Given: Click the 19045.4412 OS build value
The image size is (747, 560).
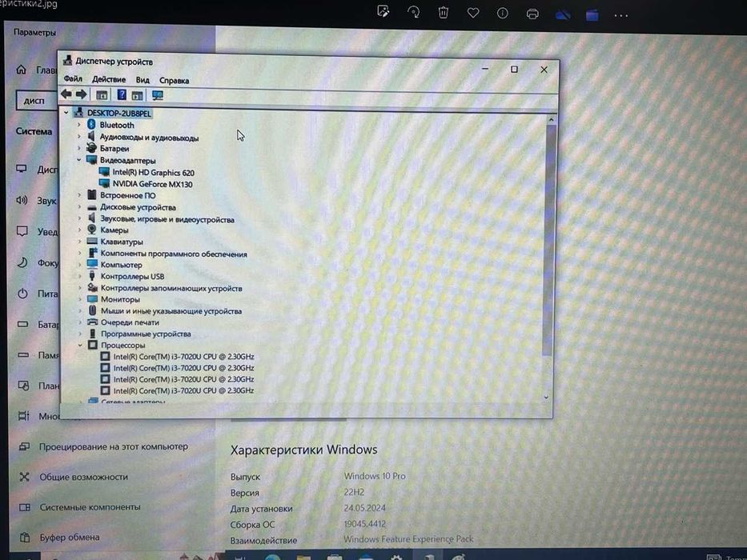Looking at the screenshot, I should tap(365, 524).
